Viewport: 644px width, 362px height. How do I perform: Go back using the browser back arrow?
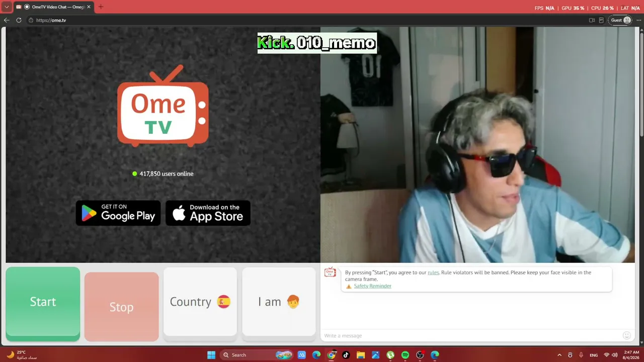pos(7,20)
